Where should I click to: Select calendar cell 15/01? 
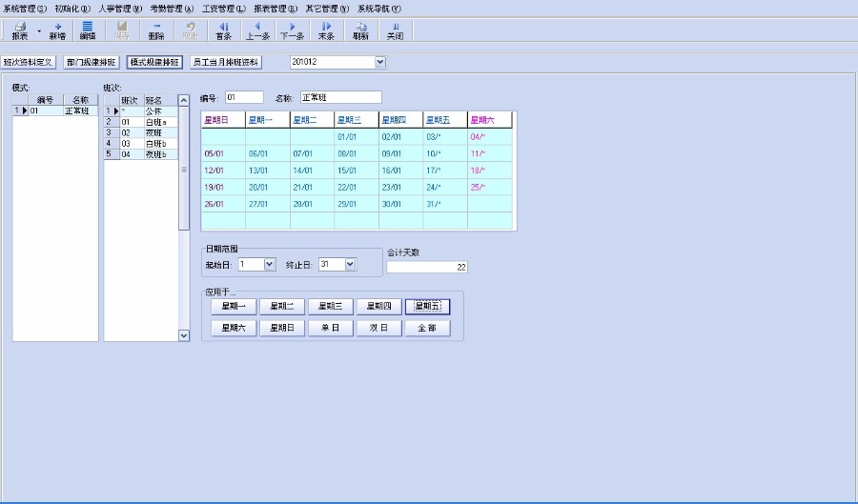point(357,171)
